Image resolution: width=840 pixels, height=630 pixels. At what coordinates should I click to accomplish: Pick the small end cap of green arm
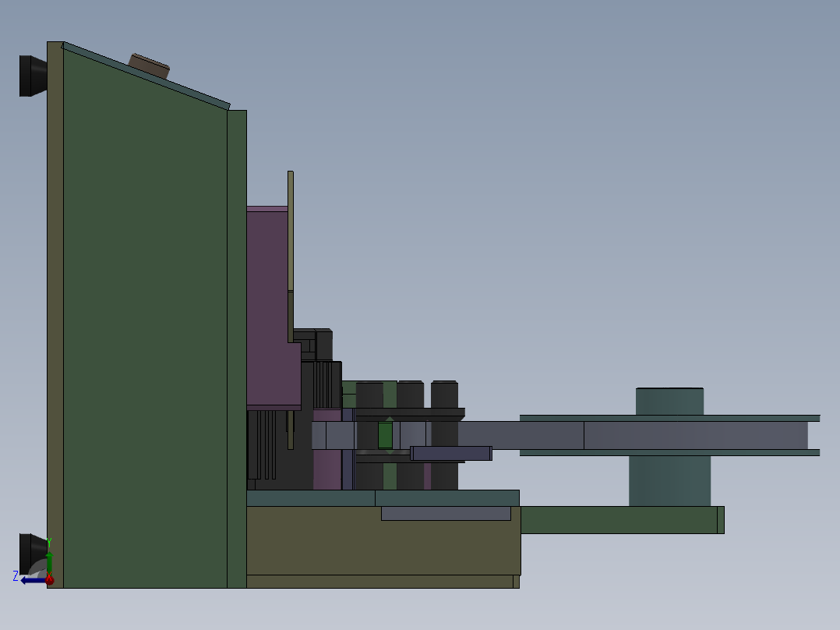click(721, 520)
